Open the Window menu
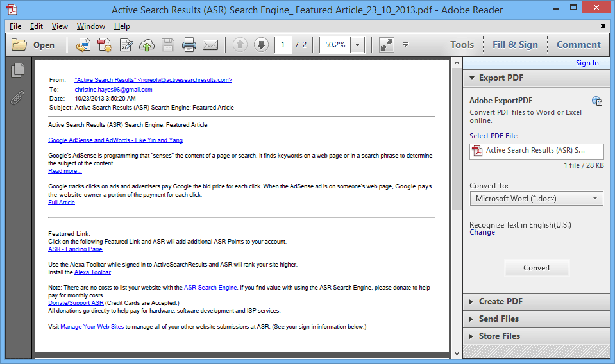This screenshot has height=364, width=615. pos(90,26)
